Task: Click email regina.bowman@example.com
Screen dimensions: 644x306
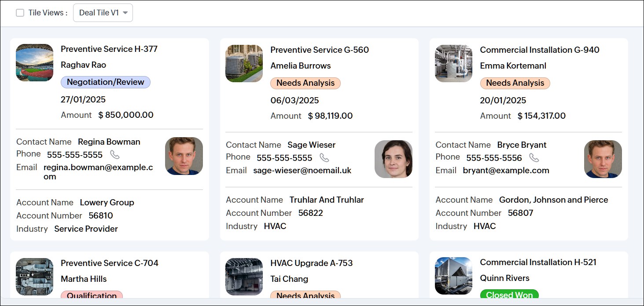Action: click(98, 172)
